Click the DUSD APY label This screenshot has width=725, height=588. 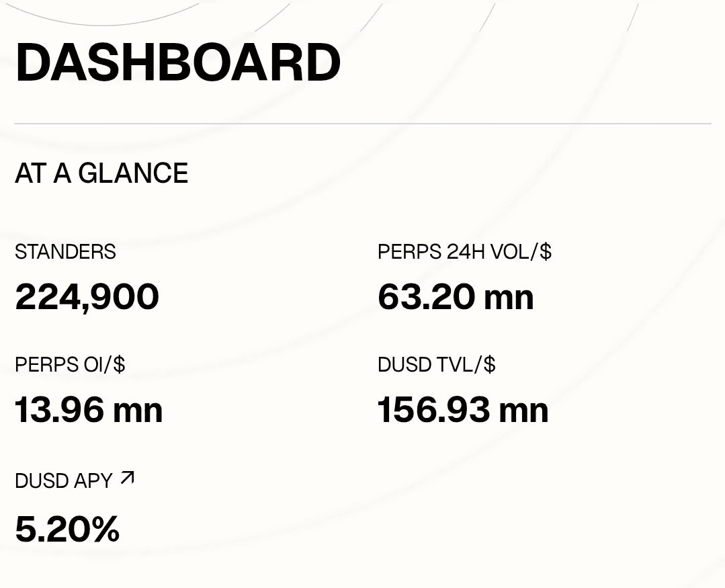click(x=63, y=481)
